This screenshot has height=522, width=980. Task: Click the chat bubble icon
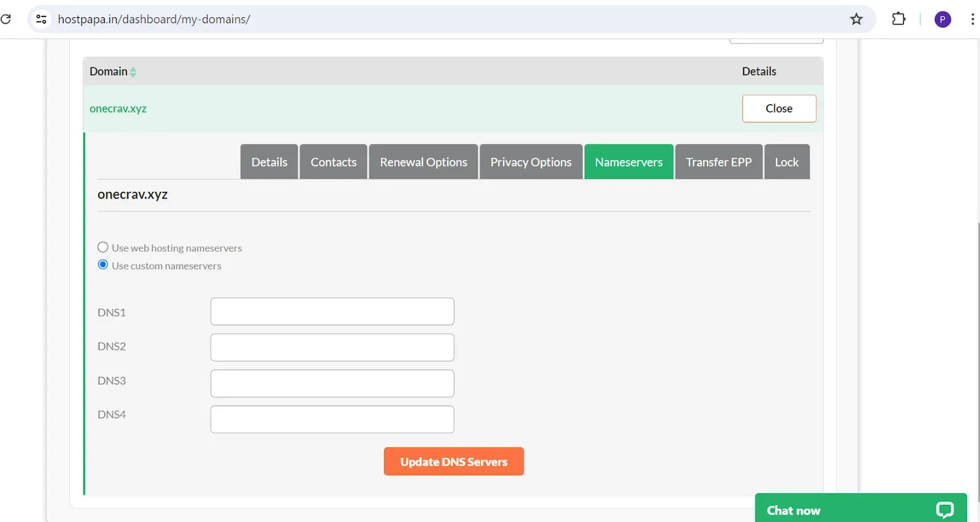944,510
